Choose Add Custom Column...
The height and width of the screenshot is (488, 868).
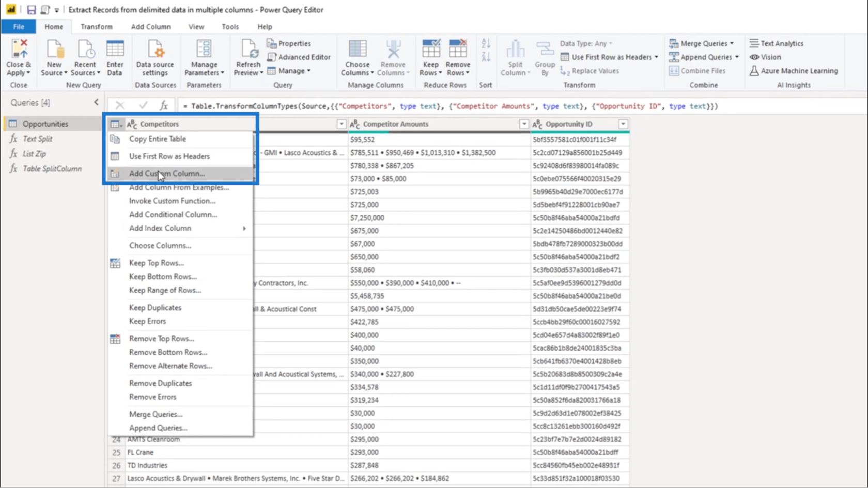[x=180, y=174]
